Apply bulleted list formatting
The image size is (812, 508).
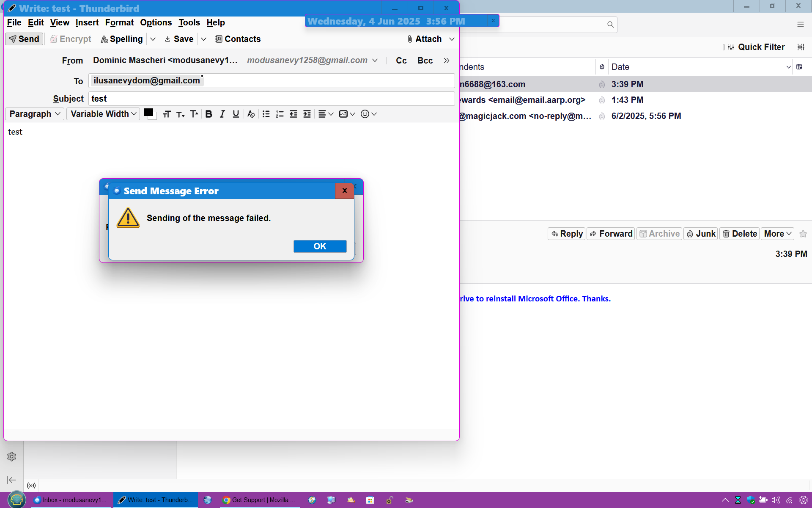(x=266, y=114)
